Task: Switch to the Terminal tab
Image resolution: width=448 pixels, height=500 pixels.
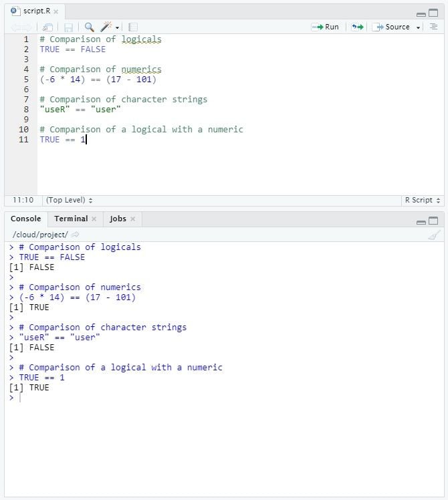Action: click(71, 219)
